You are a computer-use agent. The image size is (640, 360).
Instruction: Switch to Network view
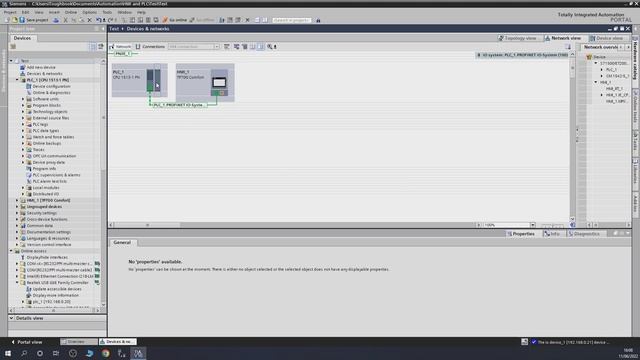(563, 38)
